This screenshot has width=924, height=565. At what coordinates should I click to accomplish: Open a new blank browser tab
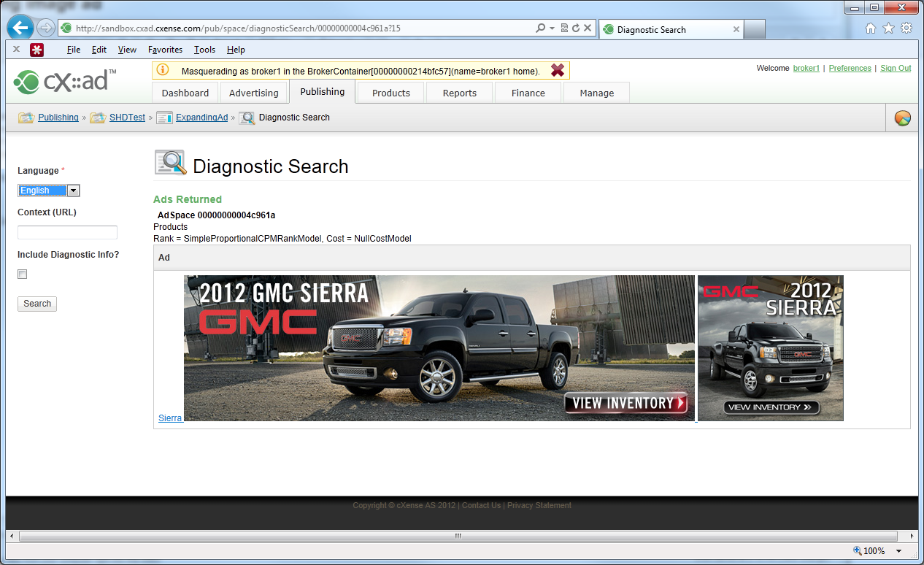click(755, 29)
